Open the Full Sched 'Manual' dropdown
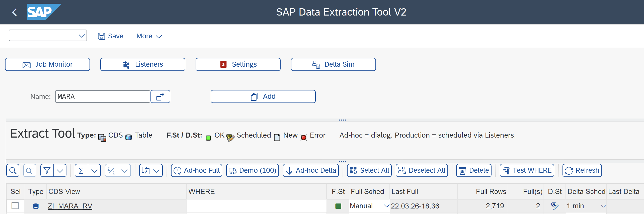The height and width of the screenshot is (214, 644). pos(386,206)
